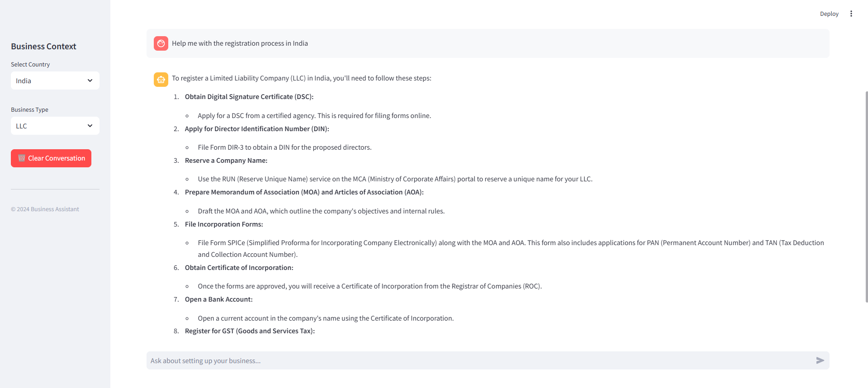Image resolution: width=868 pixels, height=388 pixels.
Task: Click the user avatar icon
Action: pyautogui.click(x=161, y=43)
